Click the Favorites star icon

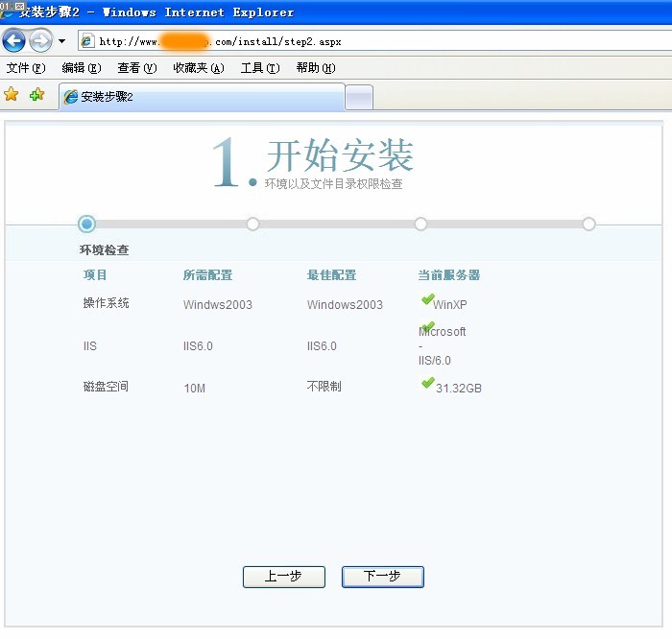[12, 94]
